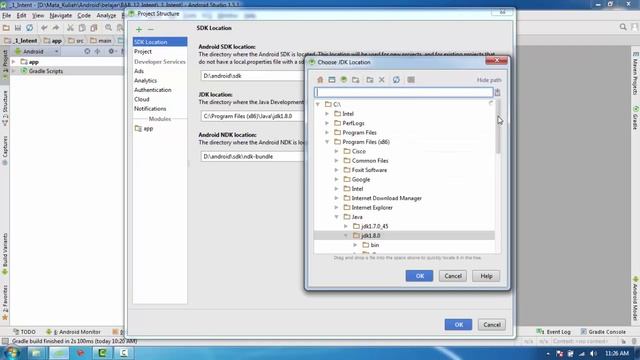Collapse the Java folder node
Screen dimensions: 640x360
[337, 217]
